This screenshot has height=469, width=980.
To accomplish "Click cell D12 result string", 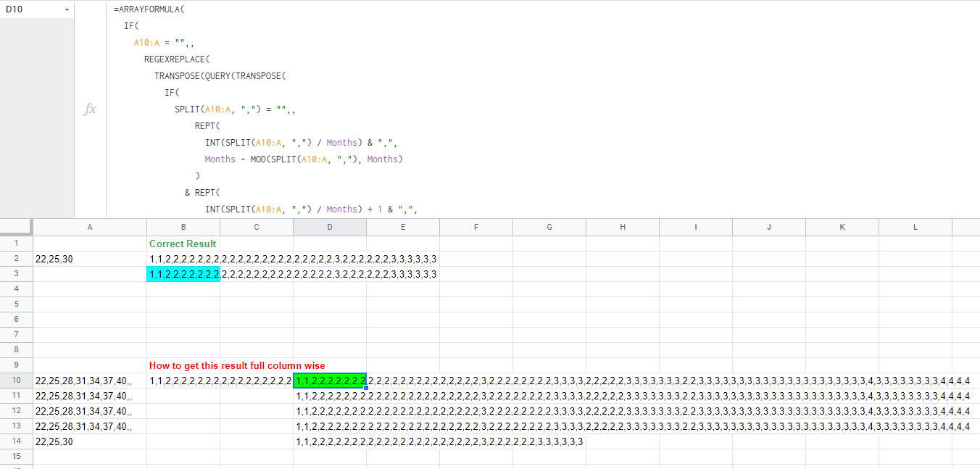I will point(633,411).
